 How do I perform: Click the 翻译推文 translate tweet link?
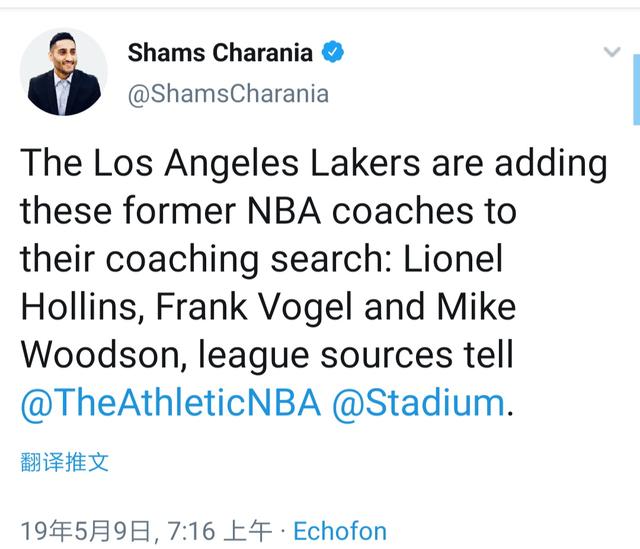pyautogui.click(x=64, y=462)
